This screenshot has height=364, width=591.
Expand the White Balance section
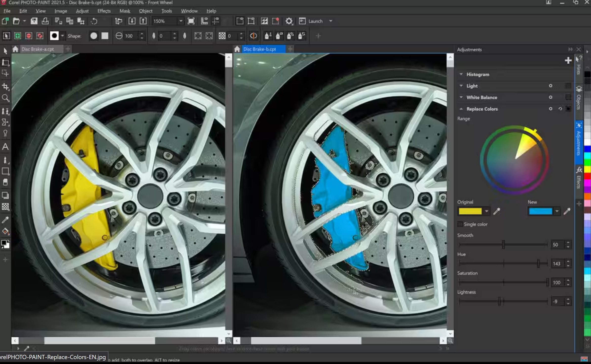461,97
